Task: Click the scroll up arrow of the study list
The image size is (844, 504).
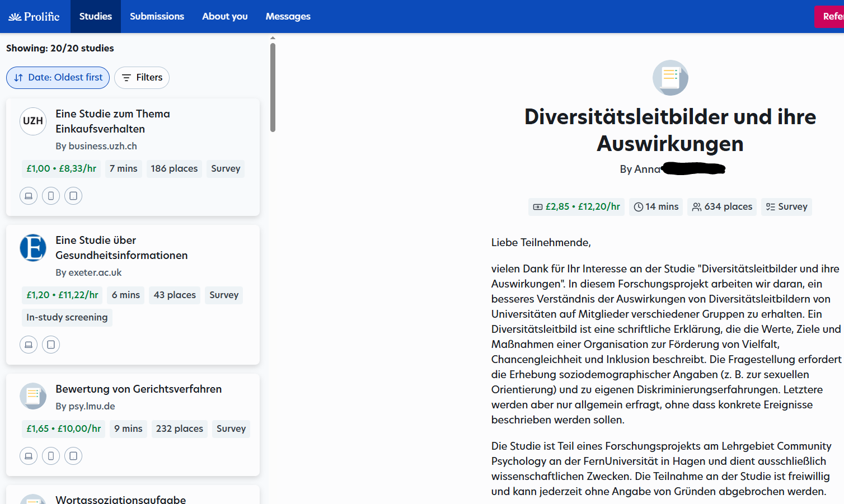Action: (x=273, y=38)
